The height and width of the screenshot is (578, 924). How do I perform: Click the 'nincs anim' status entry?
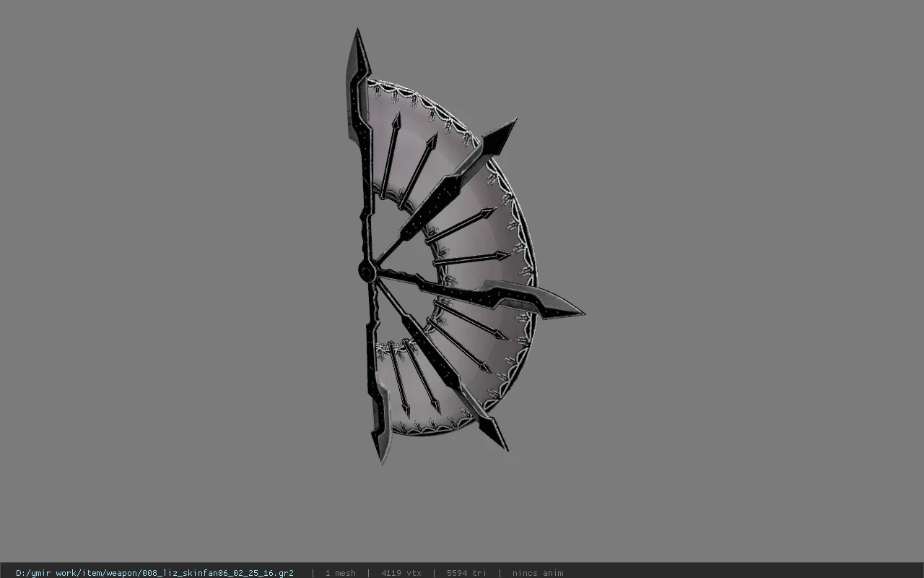[x=538, y=573]
